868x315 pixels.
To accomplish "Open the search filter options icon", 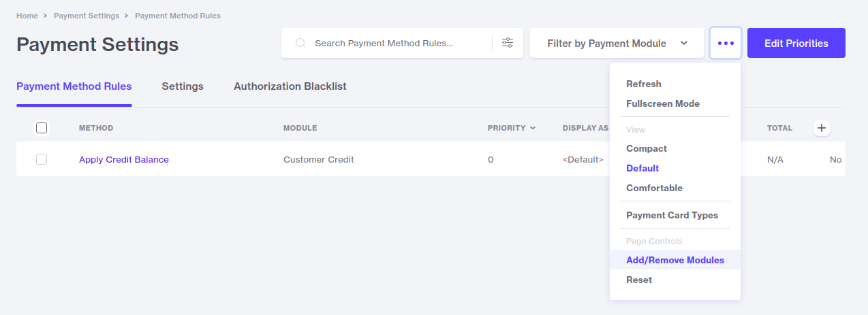I will (x=508, y=43).
